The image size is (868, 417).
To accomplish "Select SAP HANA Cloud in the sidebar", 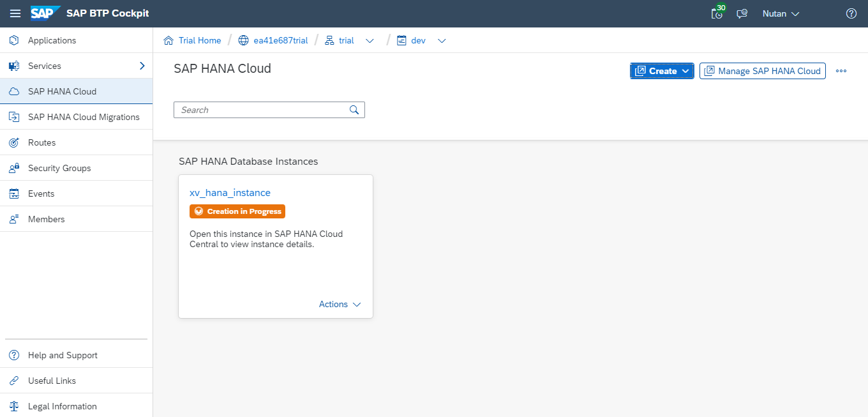I will point(77,91).
